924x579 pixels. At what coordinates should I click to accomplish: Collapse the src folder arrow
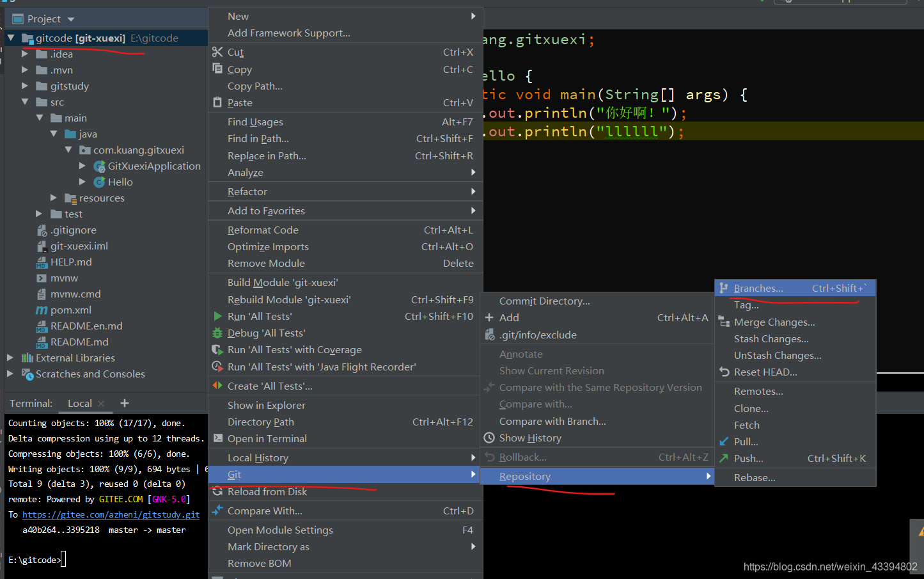pos(25,102)
